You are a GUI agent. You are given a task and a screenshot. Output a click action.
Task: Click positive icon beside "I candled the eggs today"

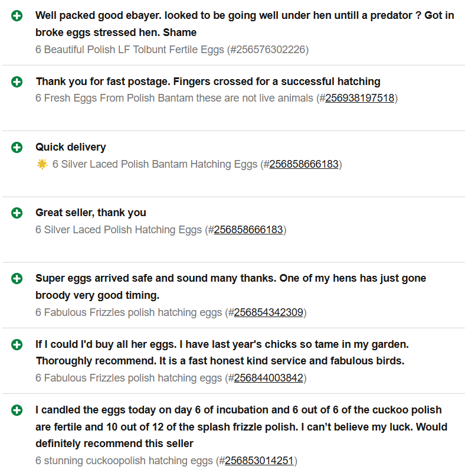click(17, 410)
